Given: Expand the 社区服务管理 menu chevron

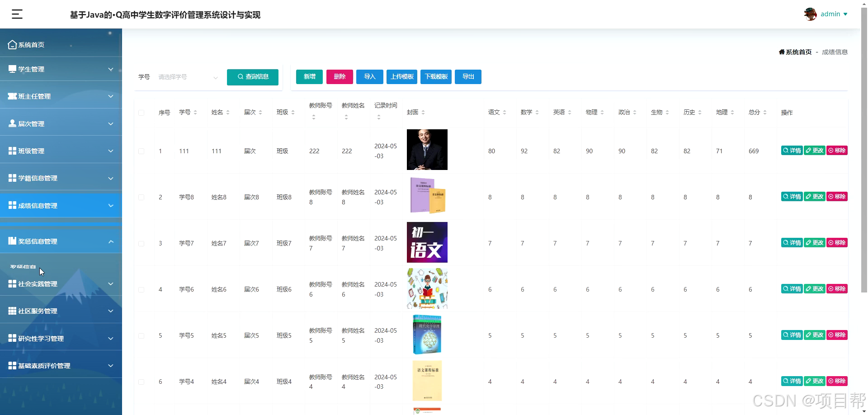Looking at the screenshot, I should 111,311.
